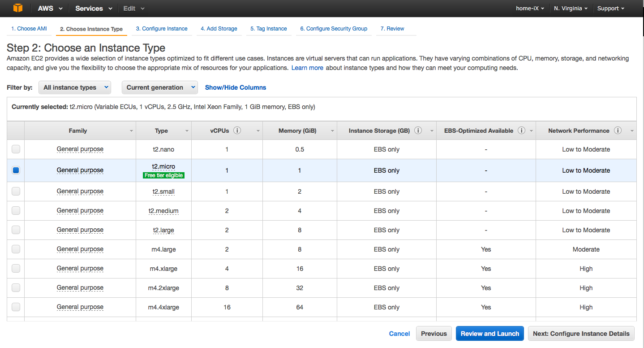
Task: Click General purpose in m4.large row
Action: coord(80,249)
